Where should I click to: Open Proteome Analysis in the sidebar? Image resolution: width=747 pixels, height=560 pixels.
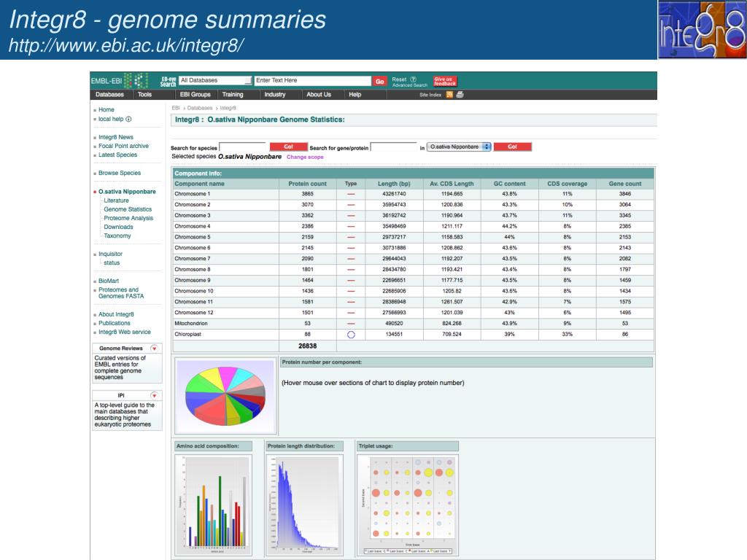point(128,218)
